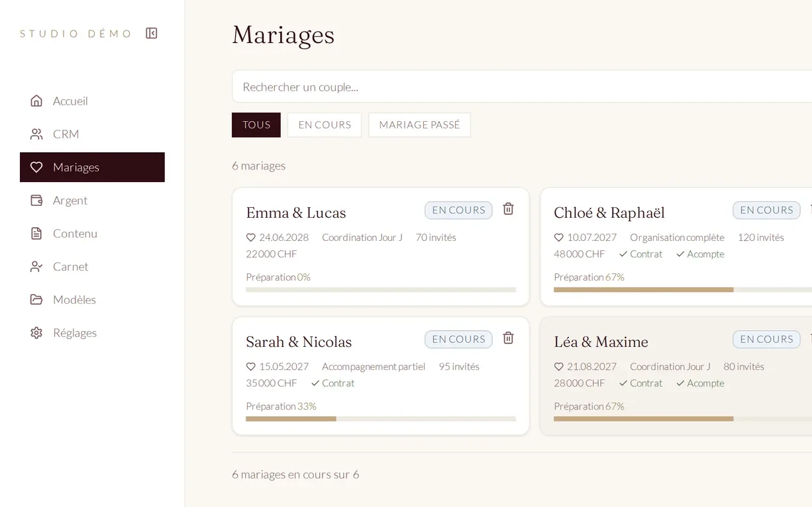Click the Mariages page heading
This screenshot has height=507, width=812.
(x=283, y=35)
